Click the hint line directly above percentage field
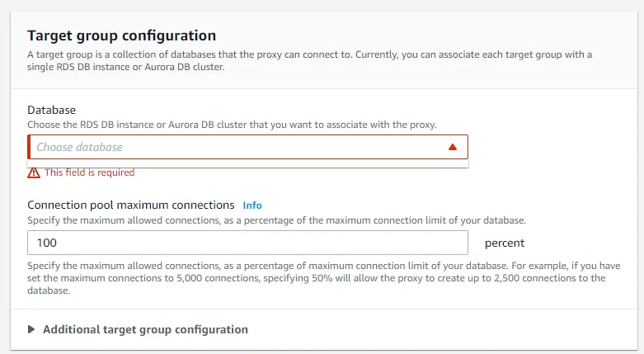Viewport: 644px width, 354px height. [276, 220]
